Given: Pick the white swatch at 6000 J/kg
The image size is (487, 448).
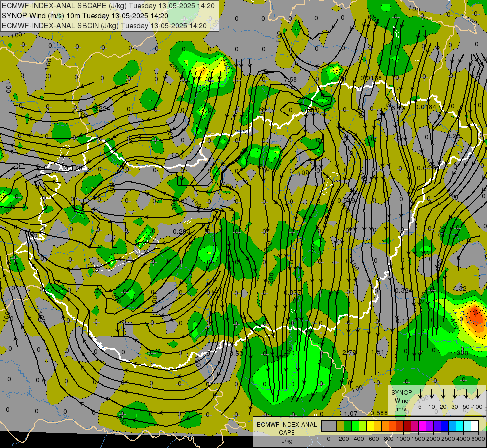Looking at the screenshot, I should point(475,426).
